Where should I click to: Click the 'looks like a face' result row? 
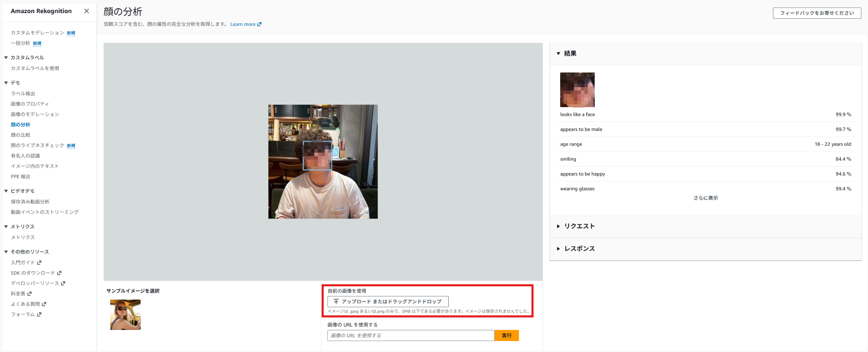tap(705, 115)
